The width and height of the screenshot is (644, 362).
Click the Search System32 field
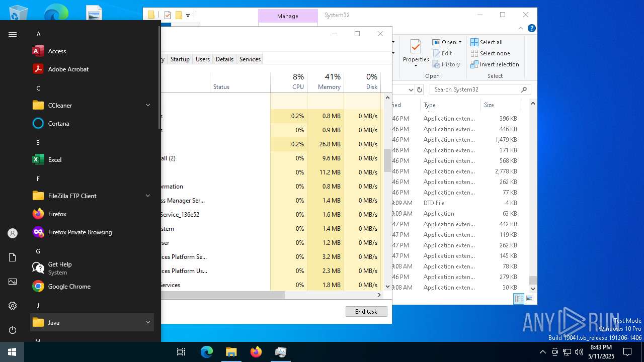(x=480, y=89)
